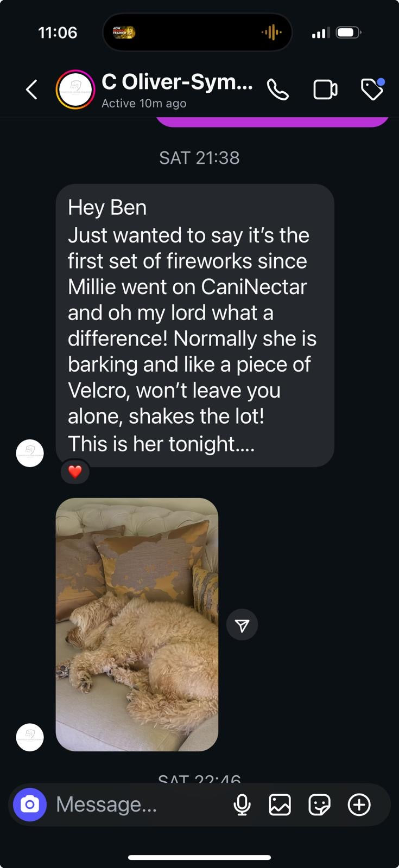
Task: View story via header profile picture
Action: (75, 90)
